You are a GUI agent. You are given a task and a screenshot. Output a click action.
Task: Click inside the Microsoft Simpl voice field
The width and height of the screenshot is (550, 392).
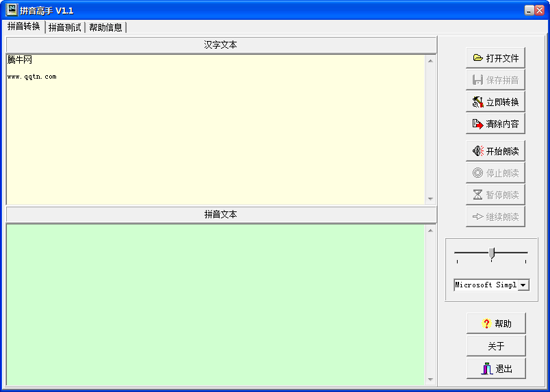(486, 285)
